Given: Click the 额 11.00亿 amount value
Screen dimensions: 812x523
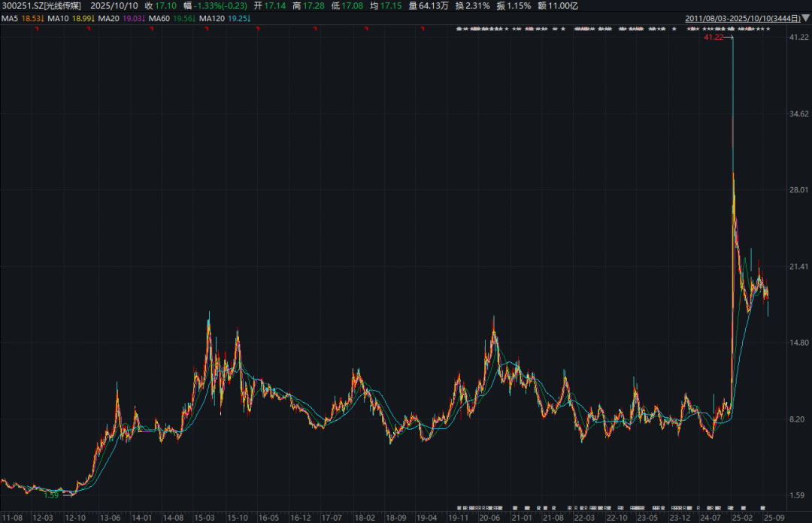Looking at the screenshot, I should [558, 6].
